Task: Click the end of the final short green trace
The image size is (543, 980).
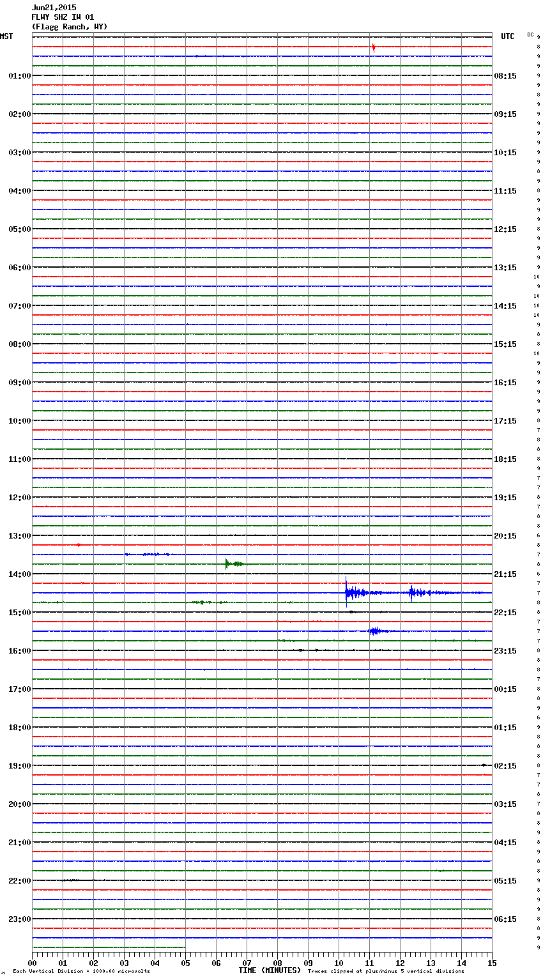Action: click(185, 947)
